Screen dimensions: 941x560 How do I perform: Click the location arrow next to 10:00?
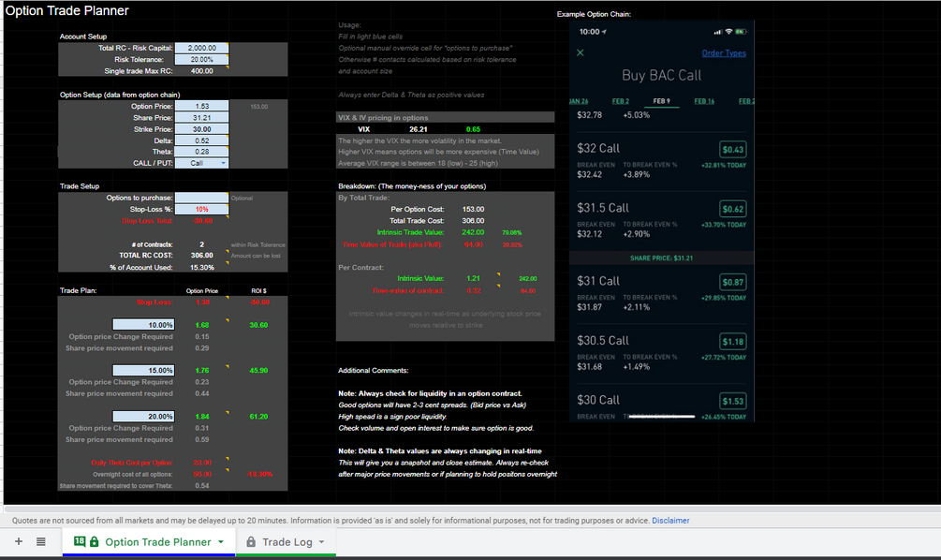603,32
